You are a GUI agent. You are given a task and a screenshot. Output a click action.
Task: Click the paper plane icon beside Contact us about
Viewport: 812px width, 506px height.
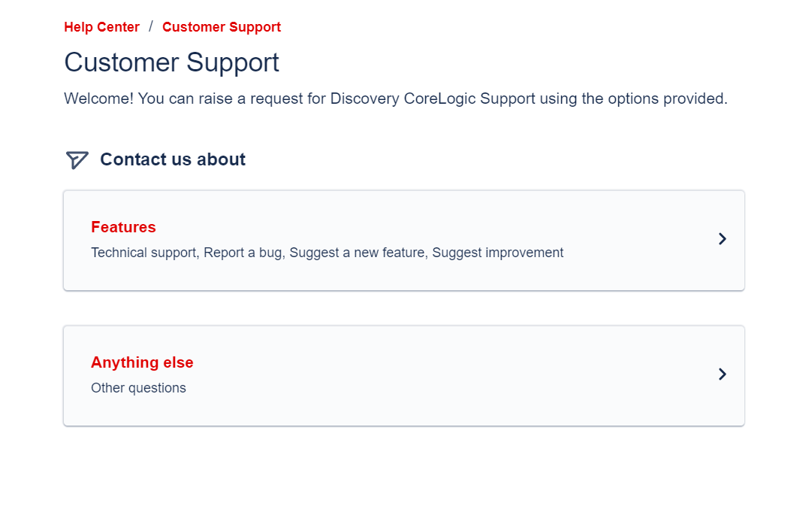(77, 159)
